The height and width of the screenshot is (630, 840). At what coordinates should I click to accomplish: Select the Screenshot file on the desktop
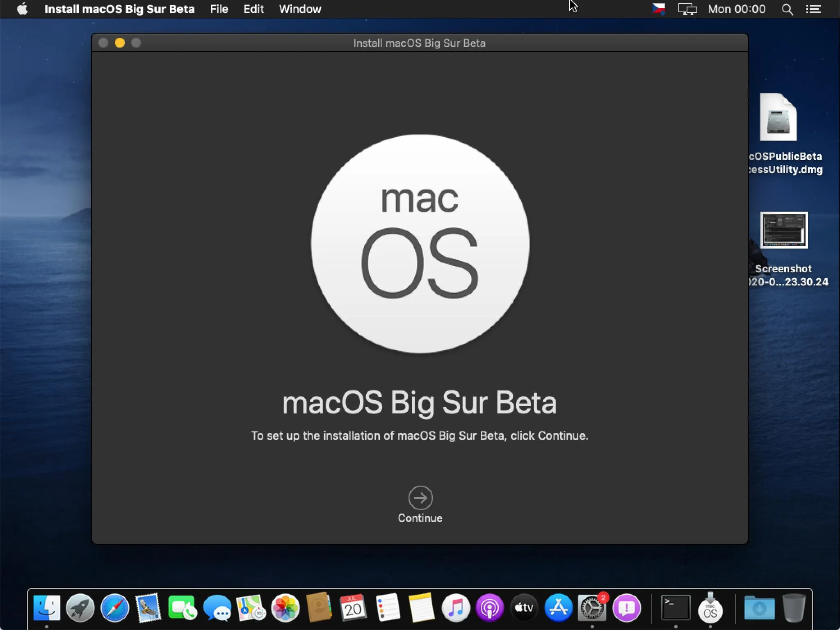coord(784,230)
